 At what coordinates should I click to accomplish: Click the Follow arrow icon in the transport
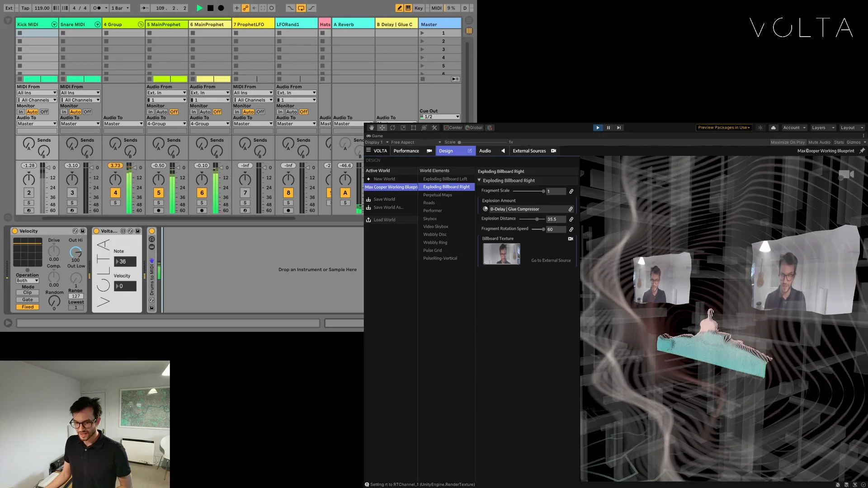tap(144, 8)
